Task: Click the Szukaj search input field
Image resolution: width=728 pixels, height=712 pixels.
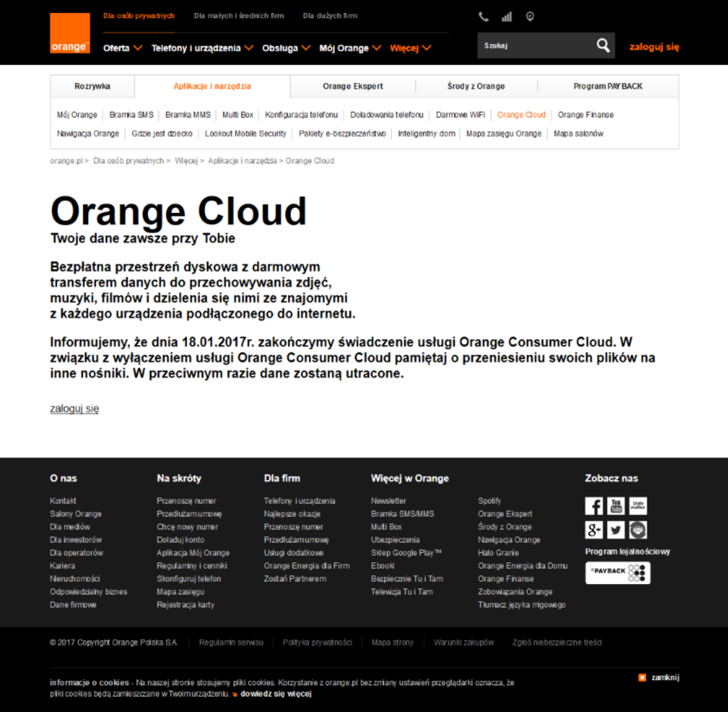Action: tap(535, 46)
